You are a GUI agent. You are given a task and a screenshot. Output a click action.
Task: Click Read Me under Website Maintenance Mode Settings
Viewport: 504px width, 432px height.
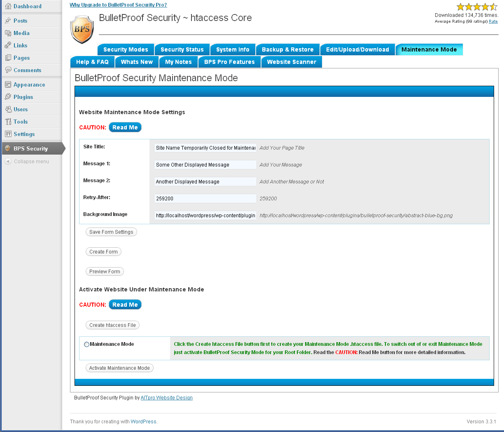pyautogui.click(x=125, y=127)
